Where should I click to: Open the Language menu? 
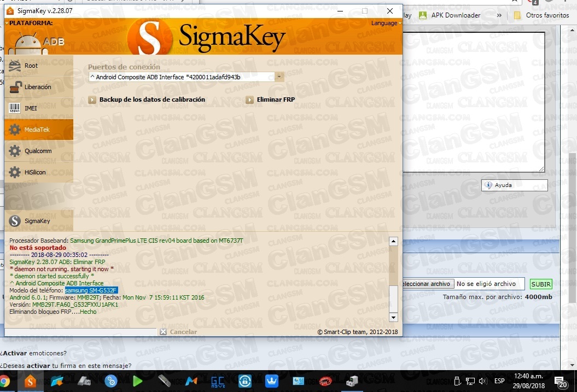tap(386, 23)
